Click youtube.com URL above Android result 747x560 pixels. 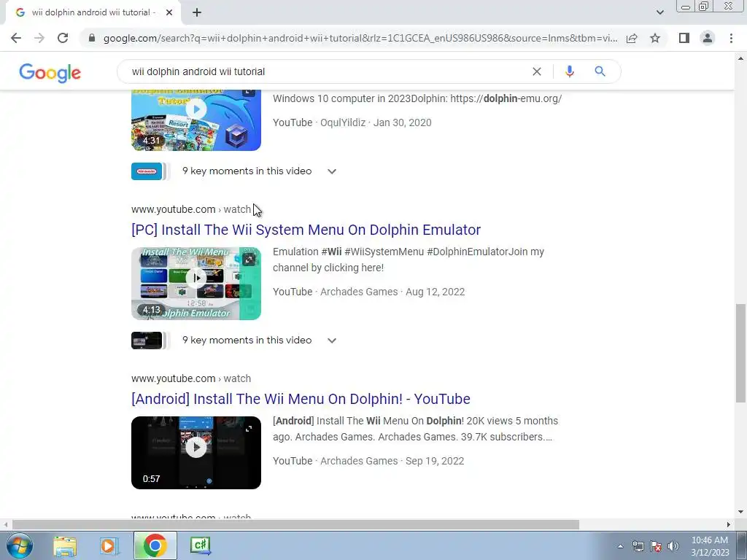pos(191,378)
